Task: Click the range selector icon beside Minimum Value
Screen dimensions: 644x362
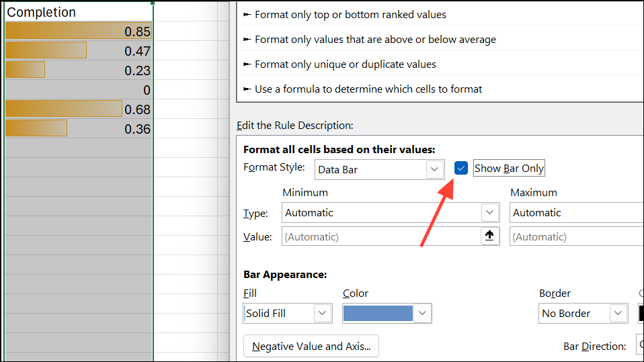Action: coord(489,236)
